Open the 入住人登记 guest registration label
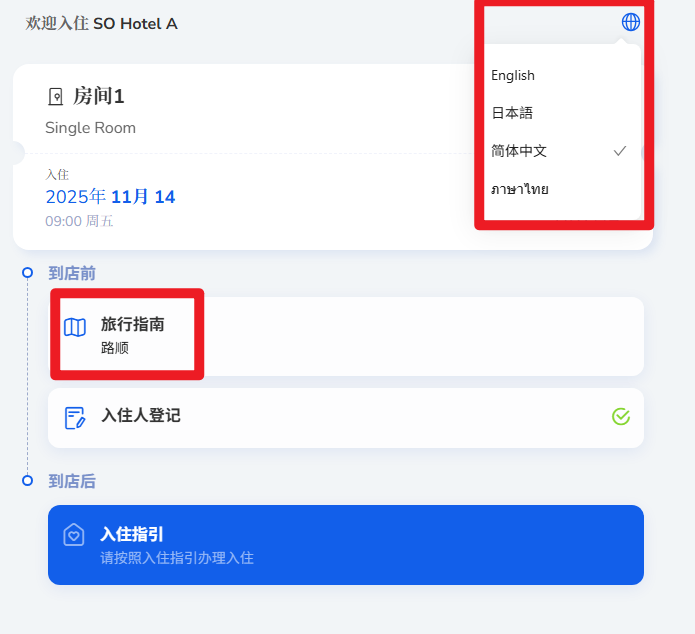 tap(140, 415)
